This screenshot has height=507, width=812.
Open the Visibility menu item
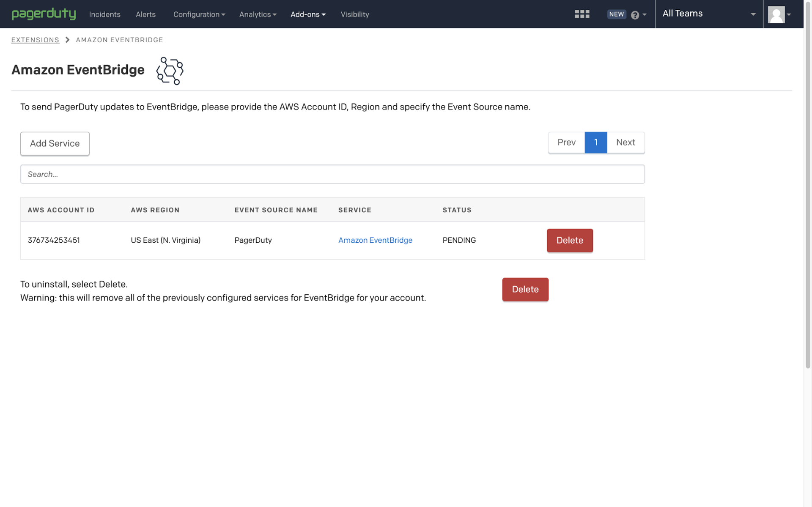coord(355,14)
